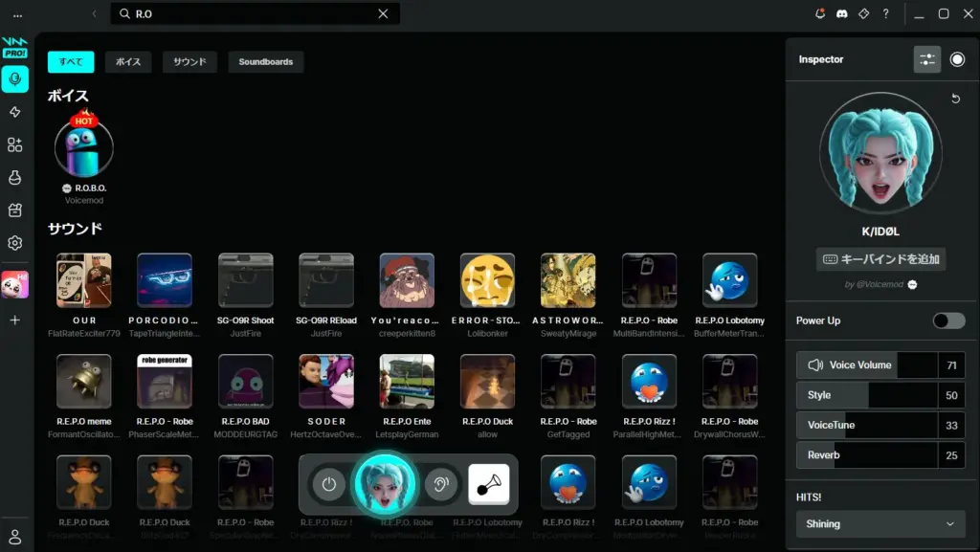Click the キーバインドを追加 button

tap(880, 259)
